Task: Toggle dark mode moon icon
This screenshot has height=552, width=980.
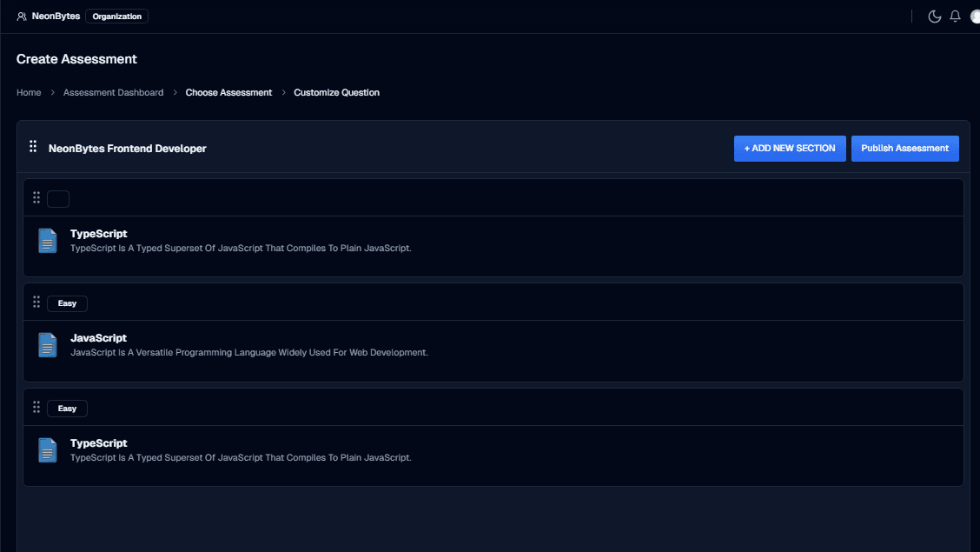Action: [934, 17]
